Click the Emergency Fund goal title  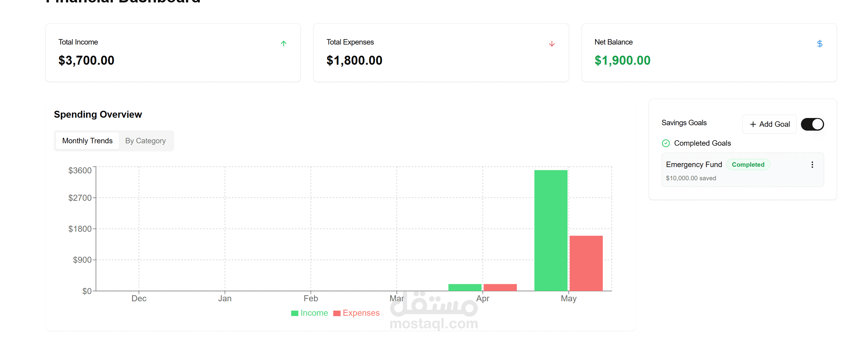pyautogui.click(x=694, y=165)
